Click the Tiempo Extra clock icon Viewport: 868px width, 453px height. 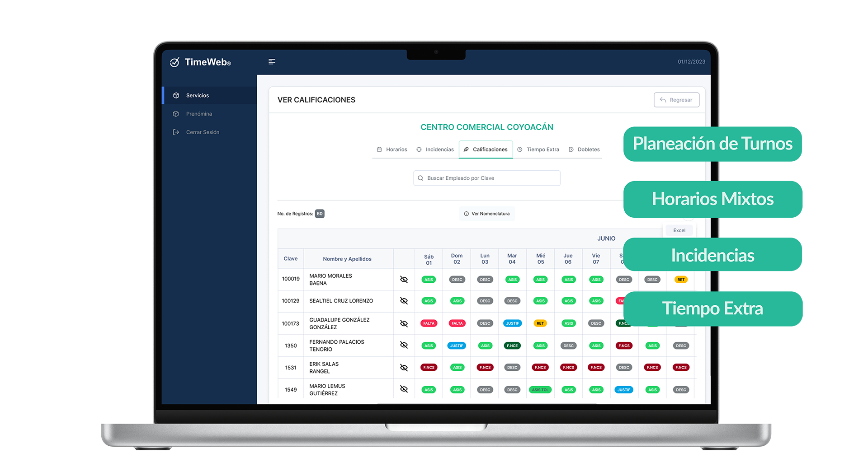click(x=521, y=149)
